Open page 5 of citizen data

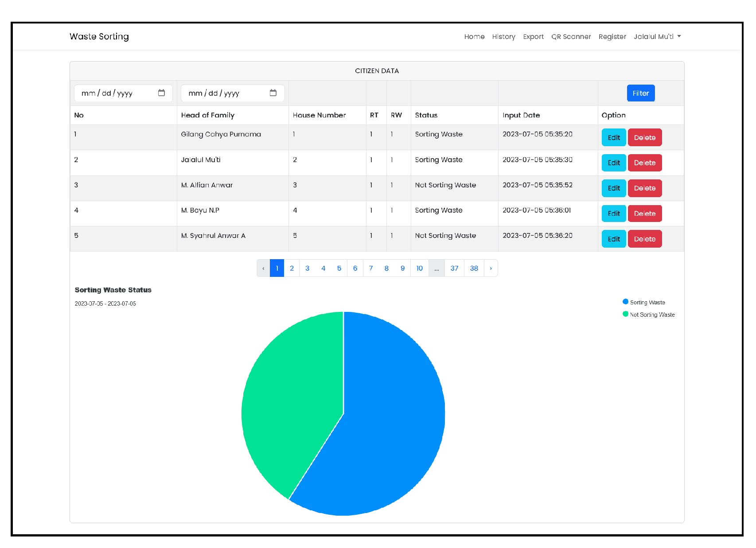point(339,268)
